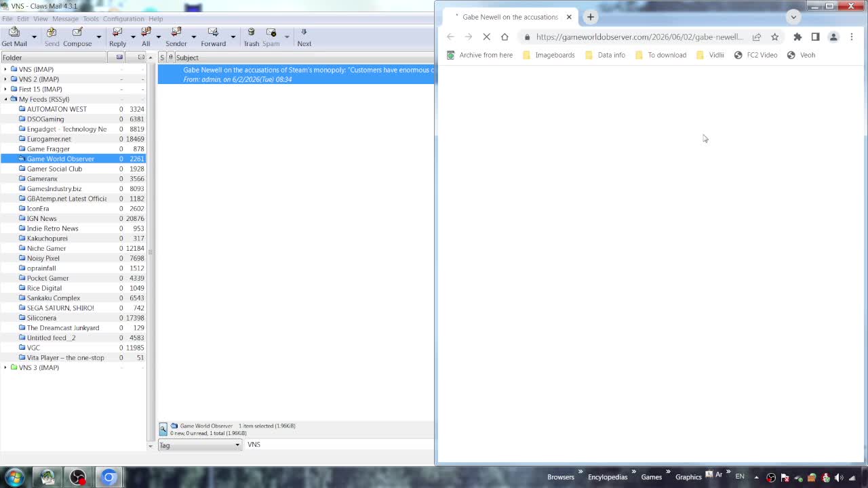Image resolution: width=868 pixels, height=488 pixels.
Task: Open the Chrome profile avatar
Action: (x=833, y=37)
